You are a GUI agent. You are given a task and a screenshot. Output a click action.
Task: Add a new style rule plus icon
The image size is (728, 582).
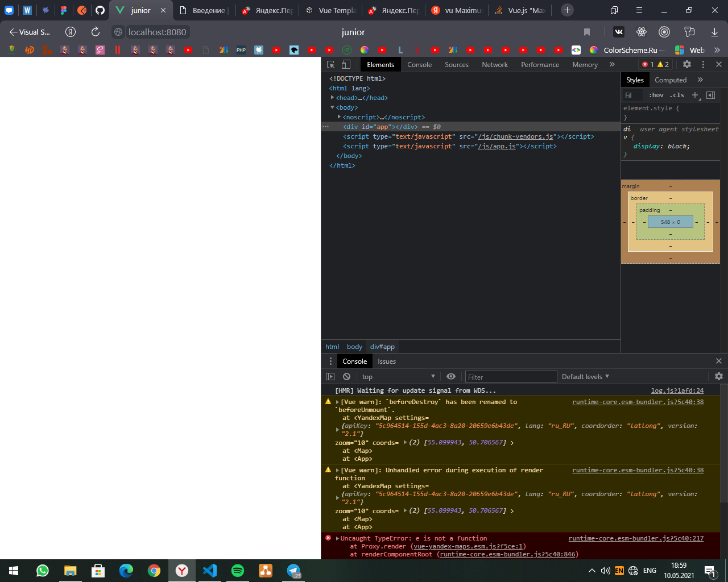(x=695, y=95)
